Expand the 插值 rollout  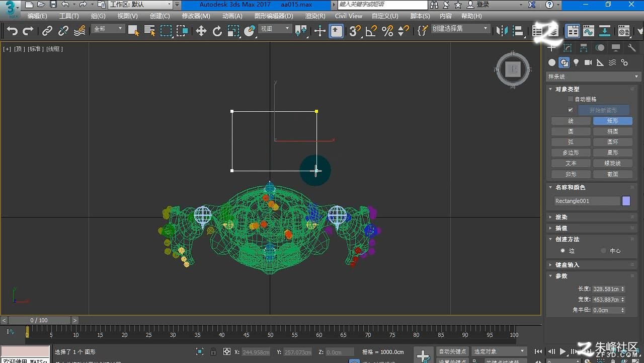tap(592, 228)
